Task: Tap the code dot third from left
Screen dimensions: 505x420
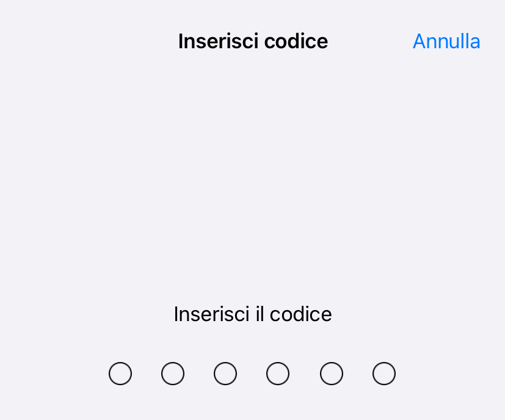Action: (225, 374)
